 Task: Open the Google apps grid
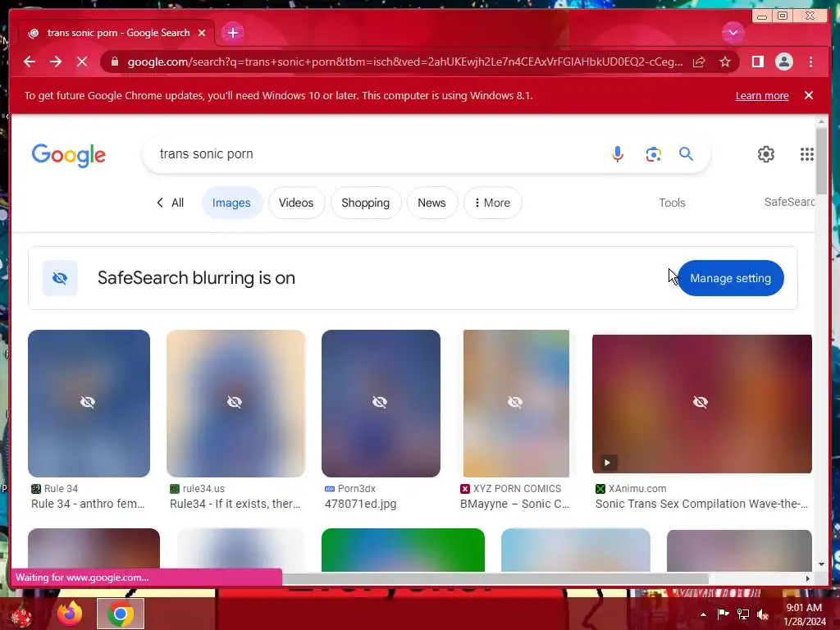pyautogui.click(x=807, y=154)
